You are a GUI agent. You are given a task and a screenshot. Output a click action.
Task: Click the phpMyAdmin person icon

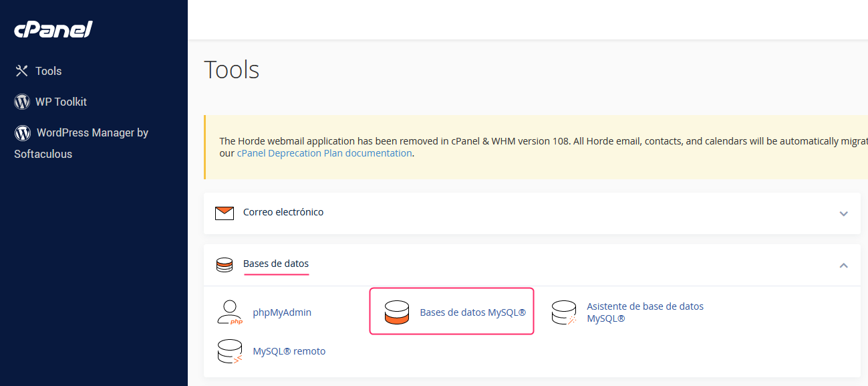point(230,312)
